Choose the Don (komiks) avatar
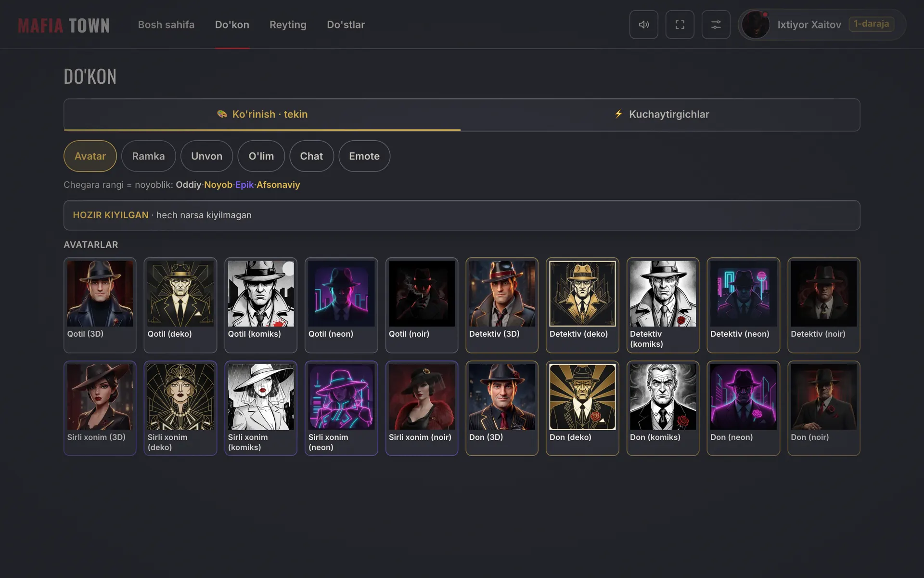 (663, 408)
